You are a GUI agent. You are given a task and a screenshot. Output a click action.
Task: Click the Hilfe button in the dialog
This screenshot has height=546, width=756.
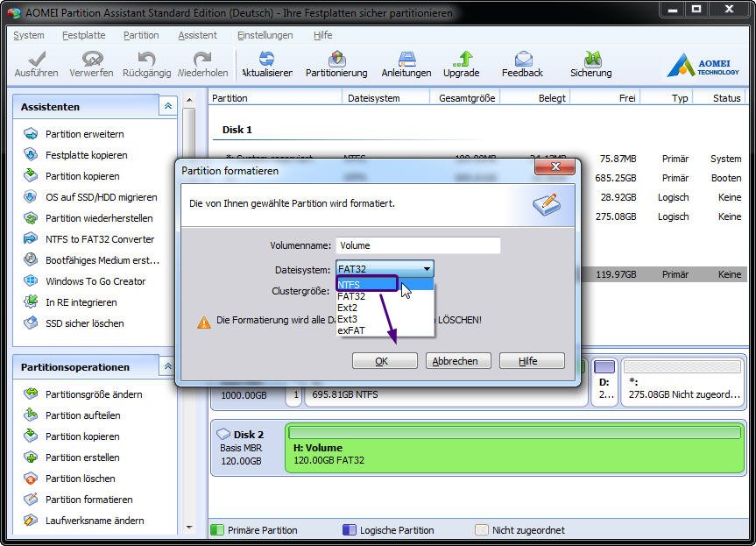[532, 361]
